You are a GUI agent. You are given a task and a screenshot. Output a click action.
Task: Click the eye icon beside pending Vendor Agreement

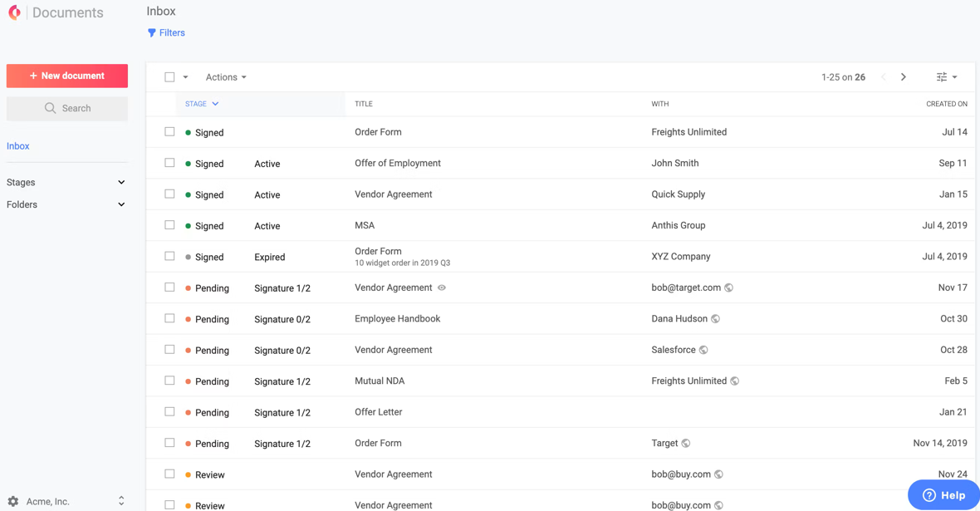[x=441, y=287]
